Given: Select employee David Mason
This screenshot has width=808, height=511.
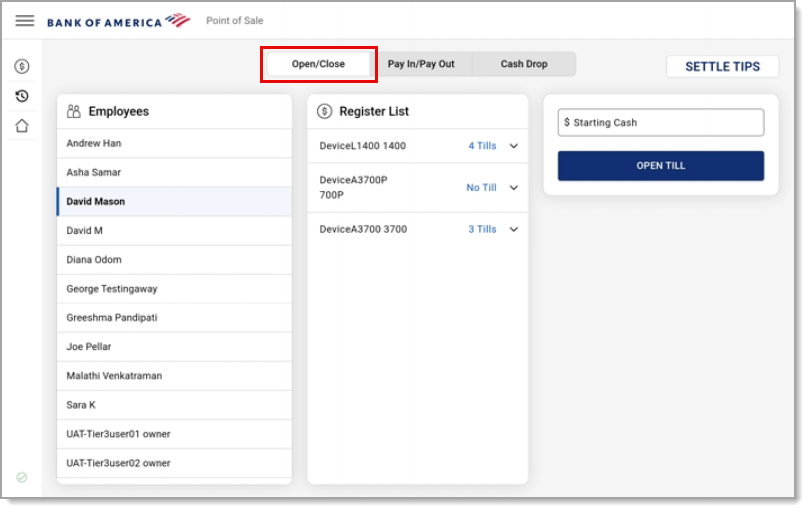Looking at the screenshot, I should (x=174, y=201).
